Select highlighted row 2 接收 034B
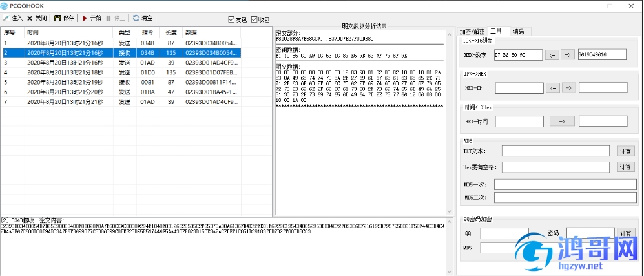The width and height of the screenshot is (644, 276). click(x=120, y=52)
